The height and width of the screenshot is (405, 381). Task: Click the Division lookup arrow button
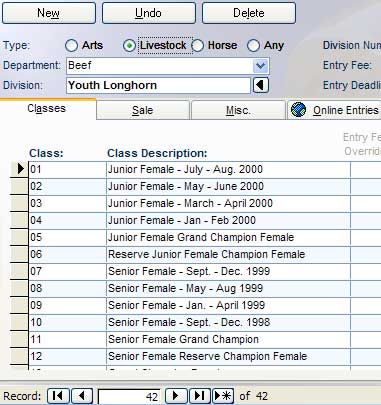coord(261,85)
